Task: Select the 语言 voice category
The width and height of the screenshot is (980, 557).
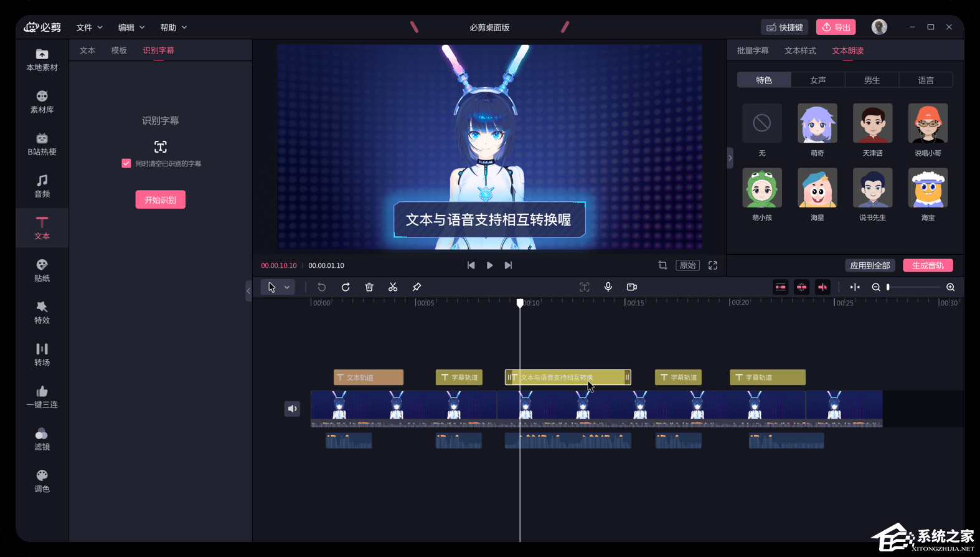Action: click(x=926, y=80)
